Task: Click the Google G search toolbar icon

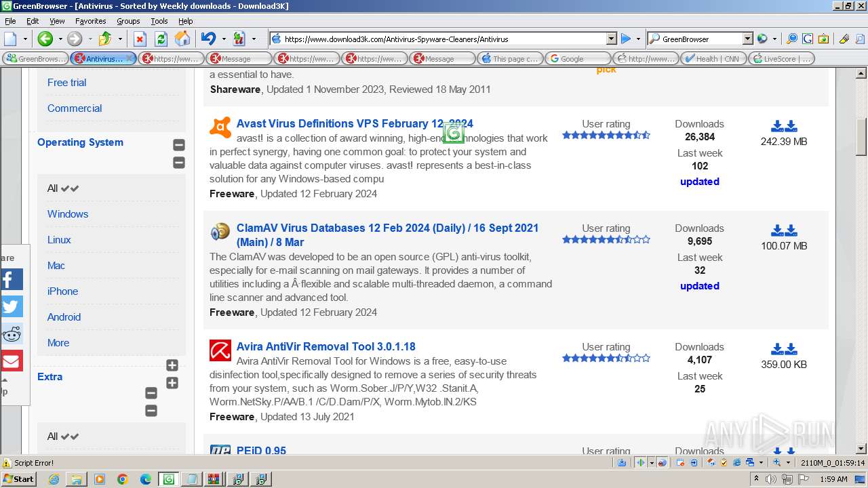Action: [x=807, y=39]
